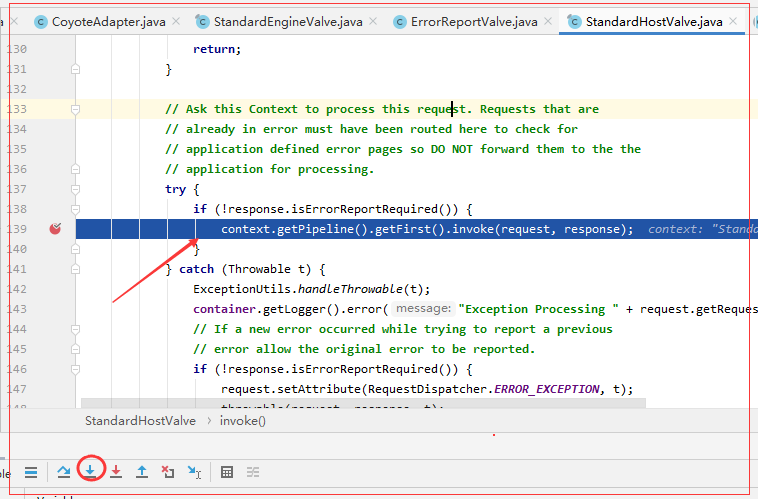Click the ErrorReportValve.java class file icon

(x=400, y=22)
